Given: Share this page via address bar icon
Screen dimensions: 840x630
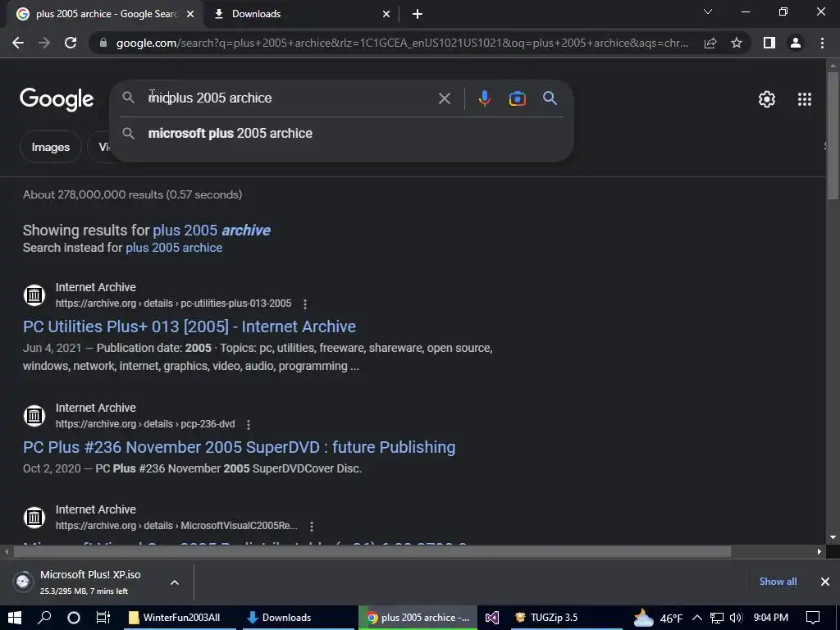Looking at the screenshot, I should pyautogui.click(x=710, y=43).
